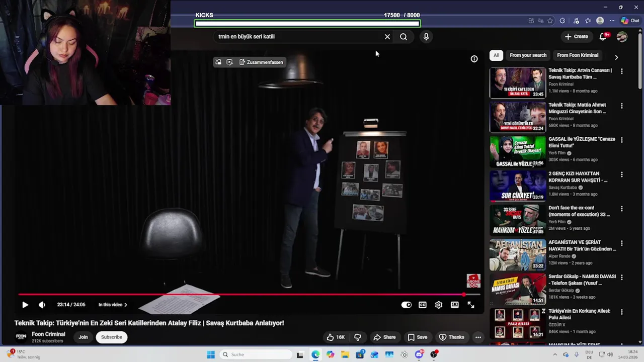Switch player to theater mode

[455, 305]
